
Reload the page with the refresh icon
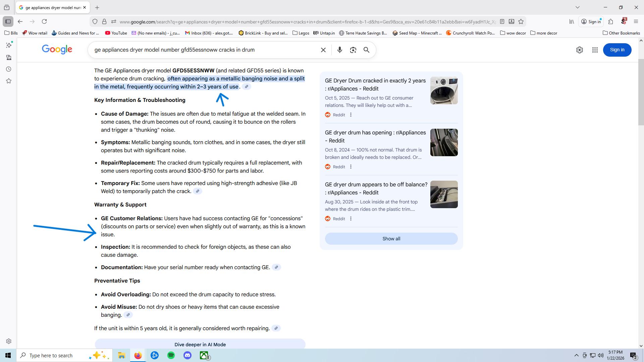click(44, 21)
